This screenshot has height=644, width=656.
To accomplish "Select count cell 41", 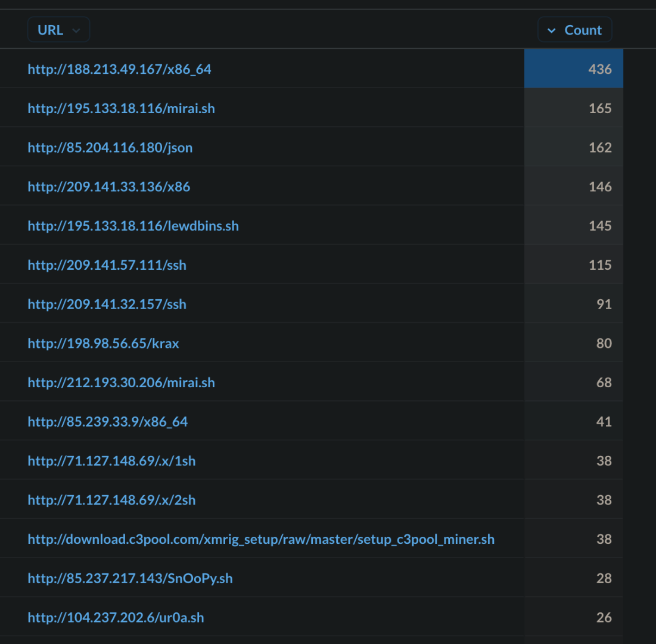I will [x=574, y=421].
